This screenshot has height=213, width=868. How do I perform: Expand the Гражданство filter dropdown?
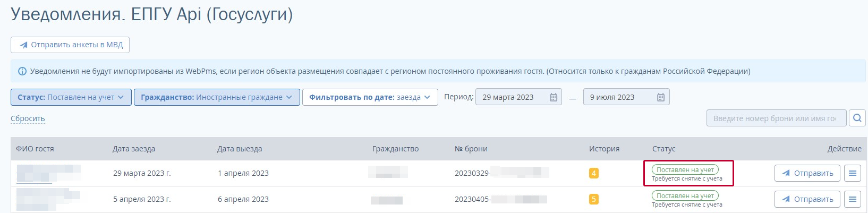pyautogui.click(x=216, y=97)
